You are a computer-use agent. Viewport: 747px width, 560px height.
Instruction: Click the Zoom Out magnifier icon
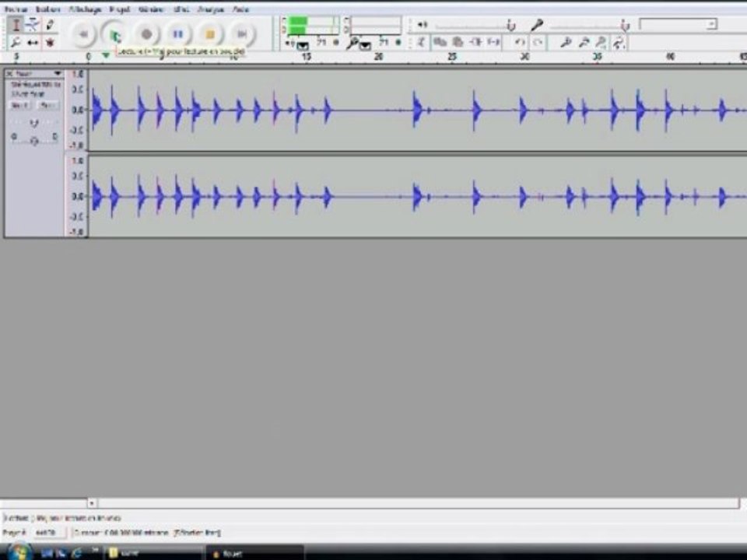tap(584, 42)
